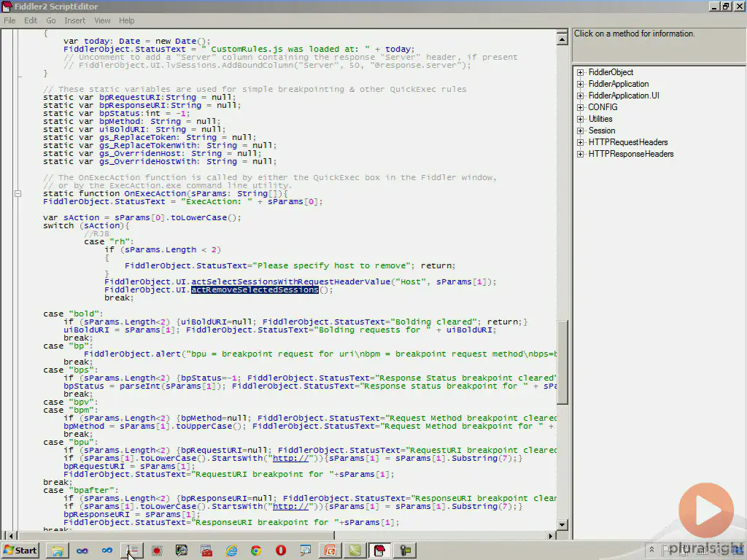
Task: Click the green square taskbar icon
Action: (355, 551)
